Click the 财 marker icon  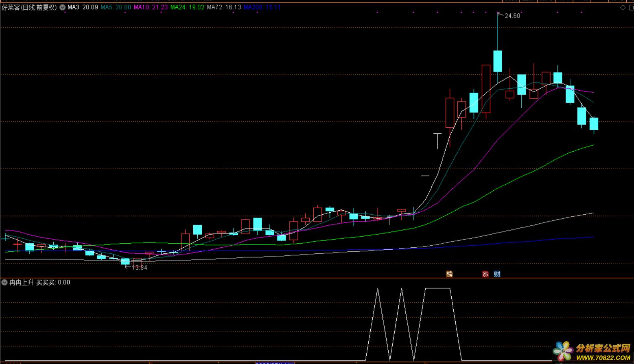(497, 274)
